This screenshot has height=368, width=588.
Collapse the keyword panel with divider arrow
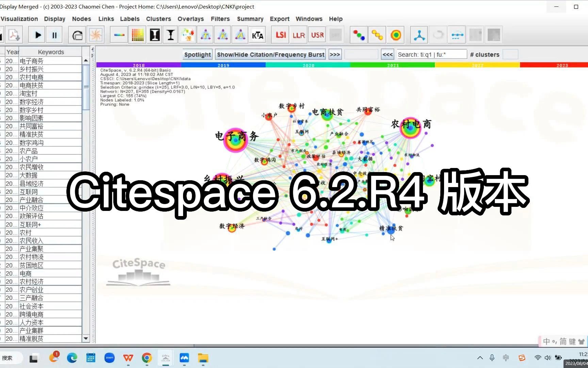click(93, 50)
